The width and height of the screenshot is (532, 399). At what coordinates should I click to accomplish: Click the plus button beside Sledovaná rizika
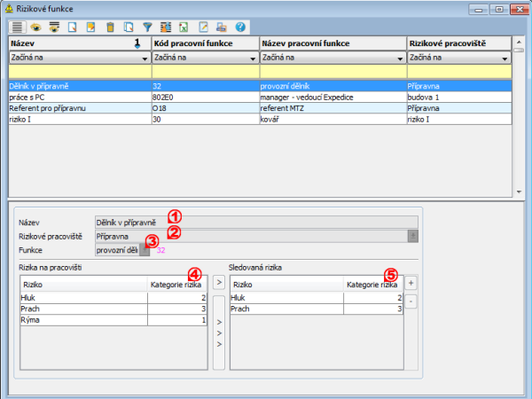coord(411,282)
